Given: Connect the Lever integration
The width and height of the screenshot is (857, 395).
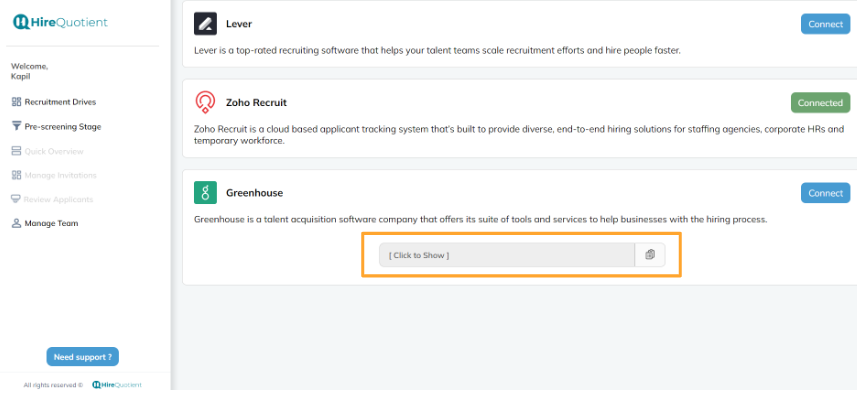Looking at the screenshot, I should click(825, 24).
